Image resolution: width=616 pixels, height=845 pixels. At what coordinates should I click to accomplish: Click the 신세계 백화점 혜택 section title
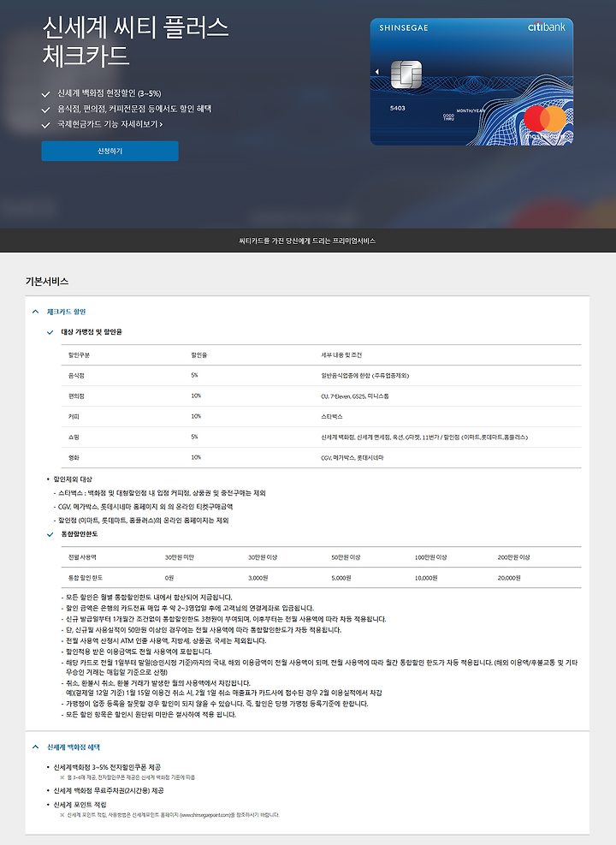click(74, 747)
